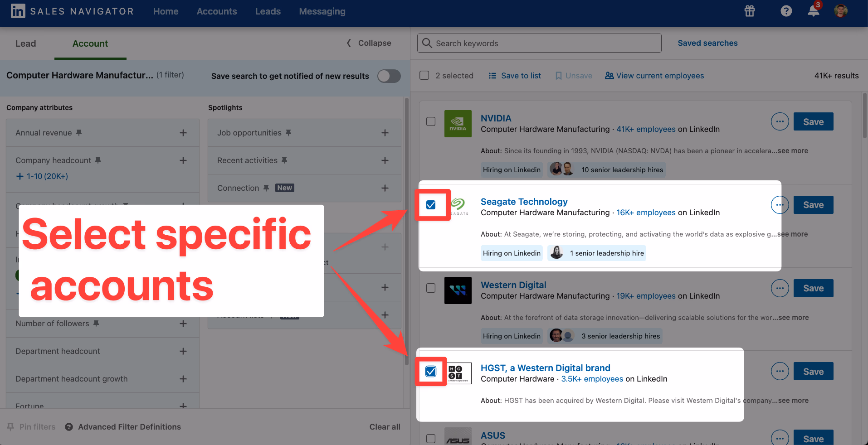
Task: Open the gift rewards icon
Action: [750, 11]
